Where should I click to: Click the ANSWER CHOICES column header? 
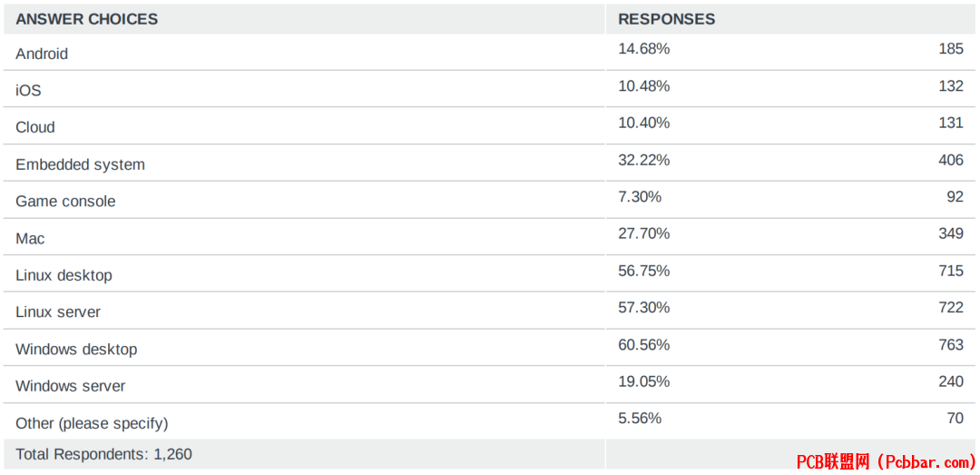click(87, 19)
